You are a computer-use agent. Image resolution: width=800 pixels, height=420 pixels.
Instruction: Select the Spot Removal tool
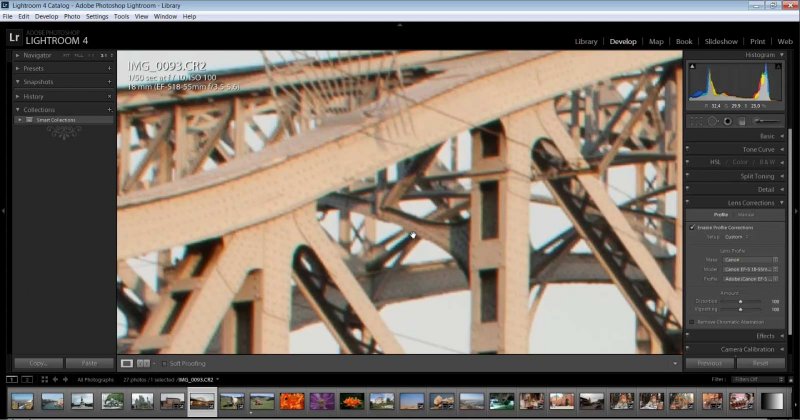point(711,121)
